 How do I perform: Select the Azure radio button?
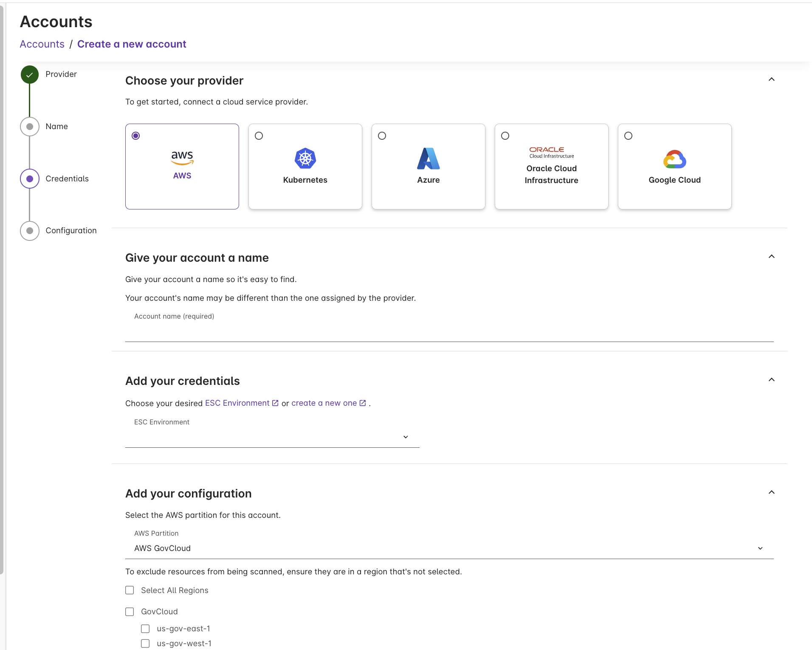[382, 136]
